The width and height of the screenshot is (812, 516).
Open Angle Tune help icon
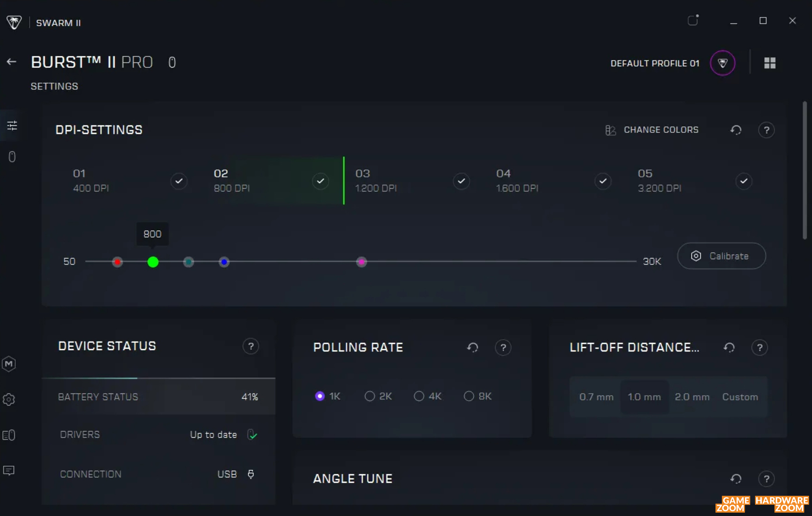click(766, 479)
